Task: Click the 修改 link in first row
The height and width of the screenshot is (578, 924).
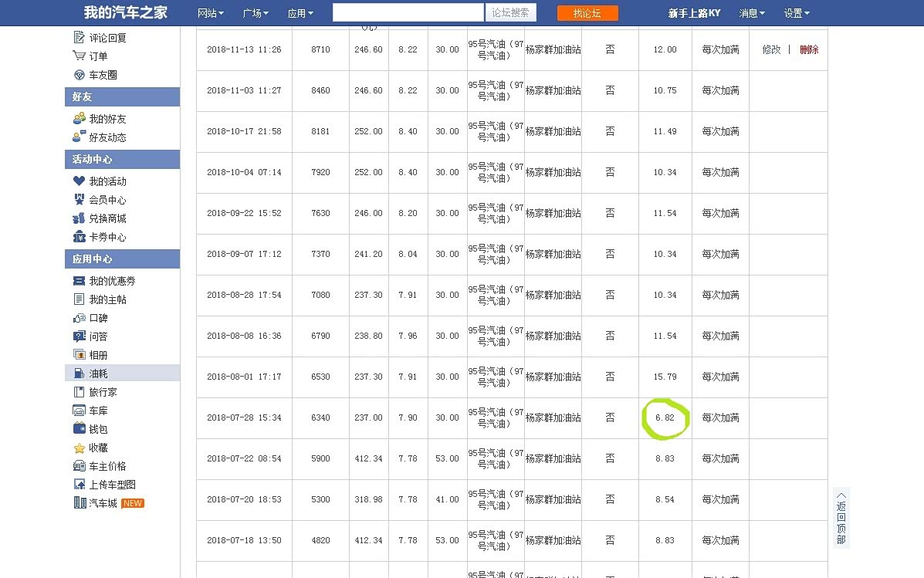Action: click(771, 49)
